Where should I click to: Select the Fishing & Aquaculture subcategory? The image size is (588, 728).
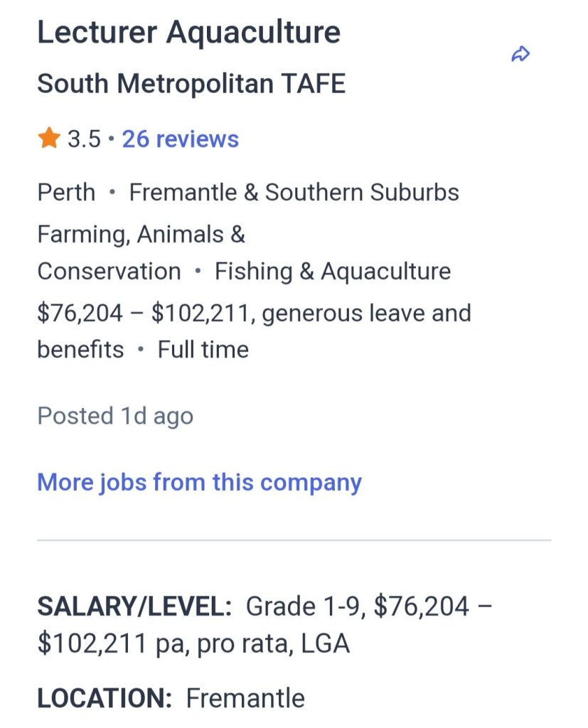333,272
